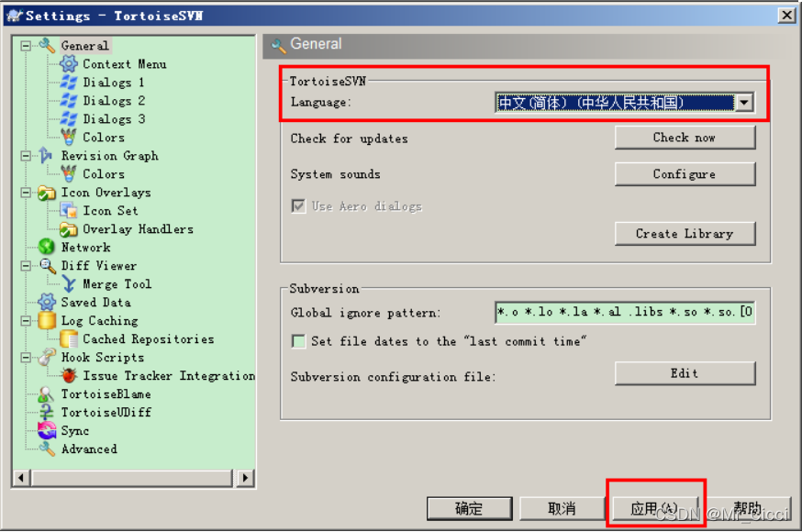Click the Overlay Handlers folder icon
The width and height of the screenshot is (802, 532).
(69, 229)
